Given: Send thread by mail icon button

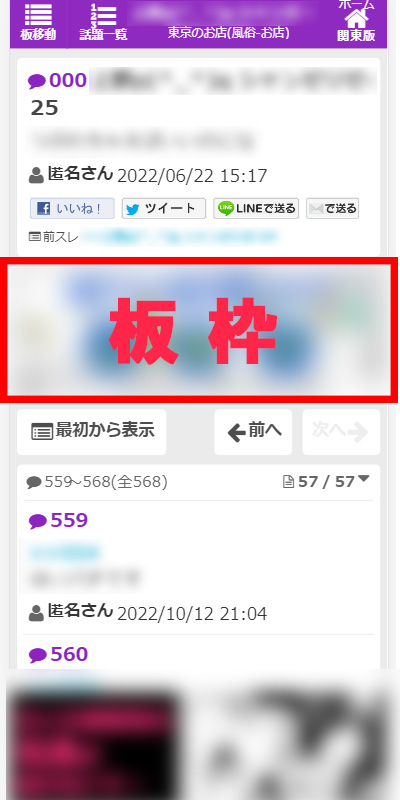Looking at the screenshot, I should coord(332,209).
